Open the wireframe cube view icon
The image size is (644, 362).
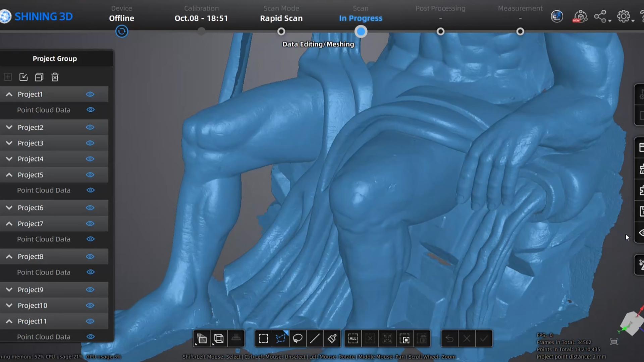coord(219,339)
